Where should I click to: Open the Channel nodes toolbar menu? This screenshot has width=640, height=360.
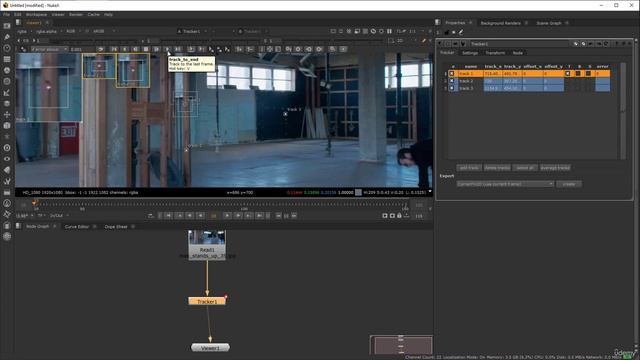pos(7,59)
